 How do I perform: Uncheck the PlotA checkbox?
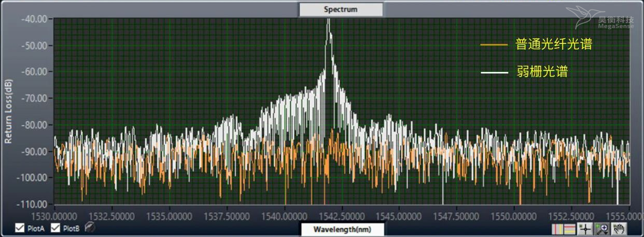(20, 229)
